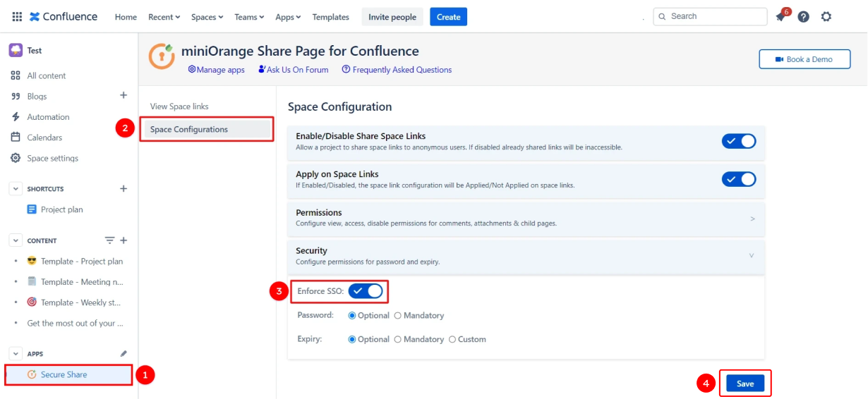Click the search magnifier icon
Screen dimensions: 868x399
[662, 16]
